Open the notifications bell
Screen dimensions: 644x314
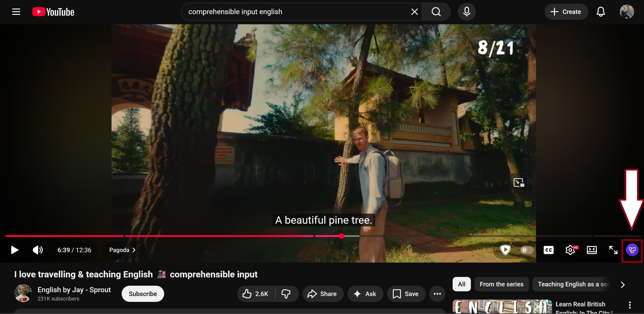[600, 12]
